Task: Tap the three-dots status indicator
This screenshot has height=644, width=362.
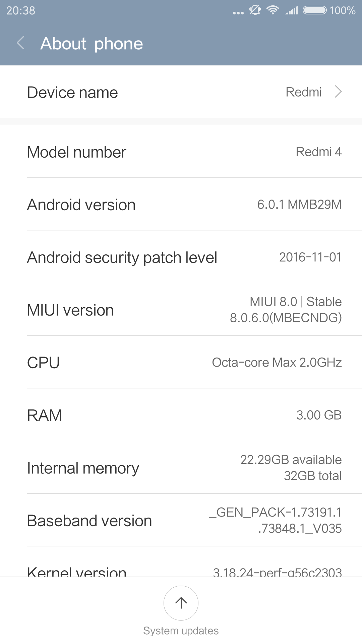Action: tap(238, 13)
